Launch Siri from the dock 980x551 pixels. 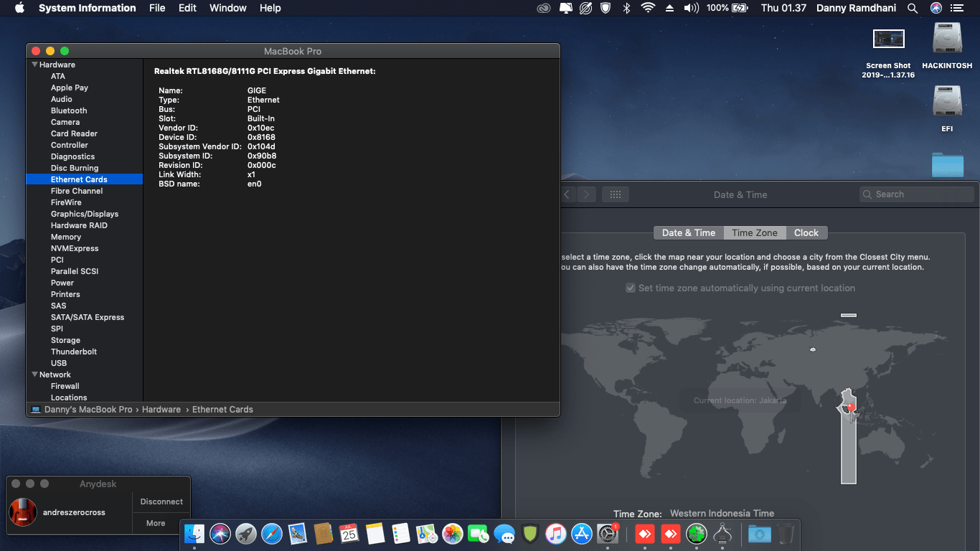tap(220, 534)
